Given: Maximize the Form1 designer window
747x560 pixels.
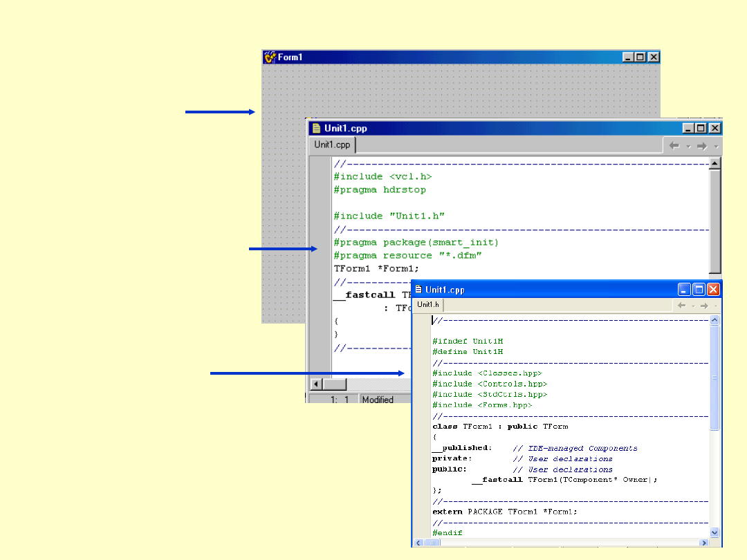Looking at the screenshot, I should click(640, 57).
